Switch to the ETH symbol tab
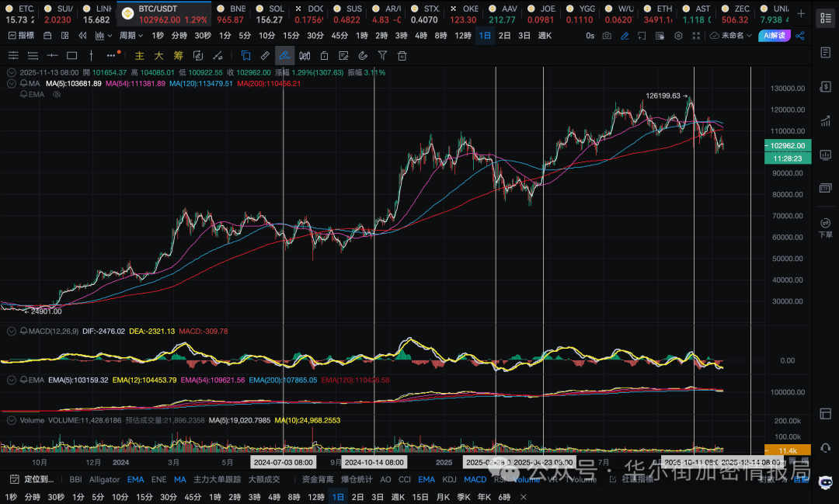Screen dimensions: 839x504 [658, 14]
